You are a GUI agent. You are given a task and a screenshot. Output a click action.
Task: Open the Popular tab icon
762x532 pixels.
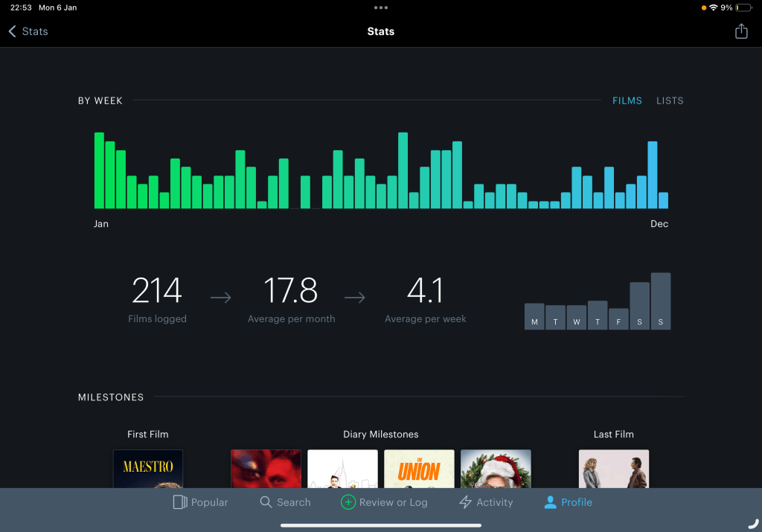tap(179, 502)
